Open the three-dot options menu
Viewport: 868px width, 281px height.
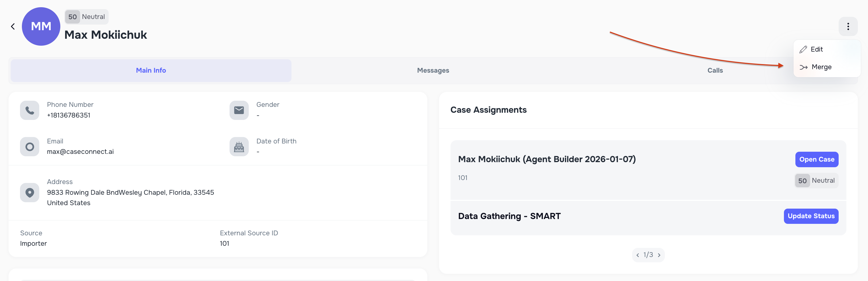[848, 26]
